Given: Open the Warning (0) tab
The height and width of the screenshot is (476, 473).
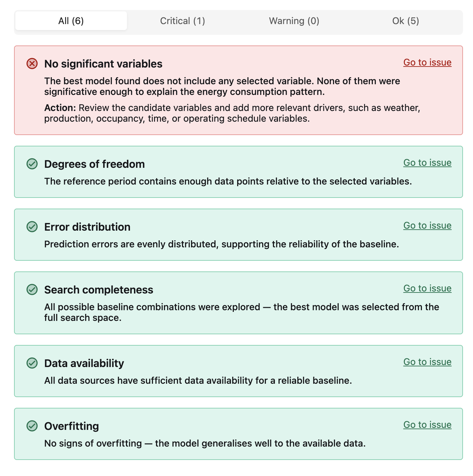Looking at the screenshot, I should (x=294, y=21).
